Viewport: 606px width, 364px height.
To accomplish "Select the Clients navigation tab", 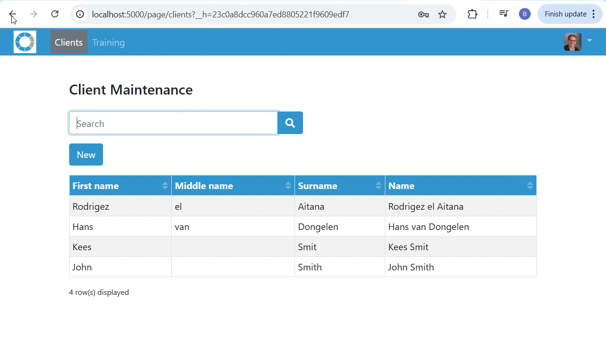I will click(x=69, y=42).
